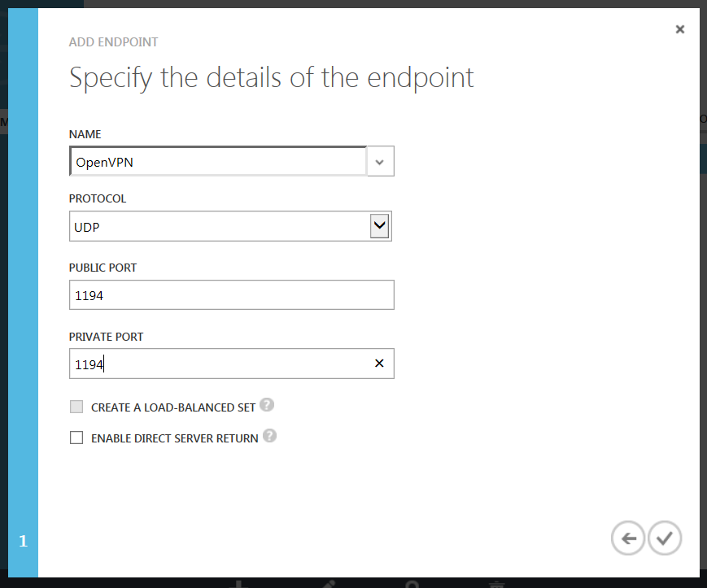Tick the Create a Load-Balanced Set checkbox

coord(76,407)
